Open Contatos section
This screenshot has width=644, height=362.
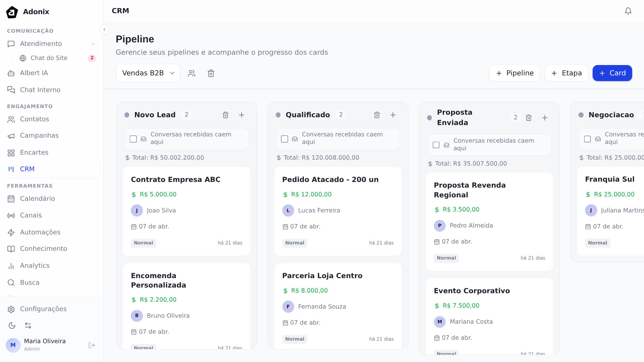[x=52, y=119]
